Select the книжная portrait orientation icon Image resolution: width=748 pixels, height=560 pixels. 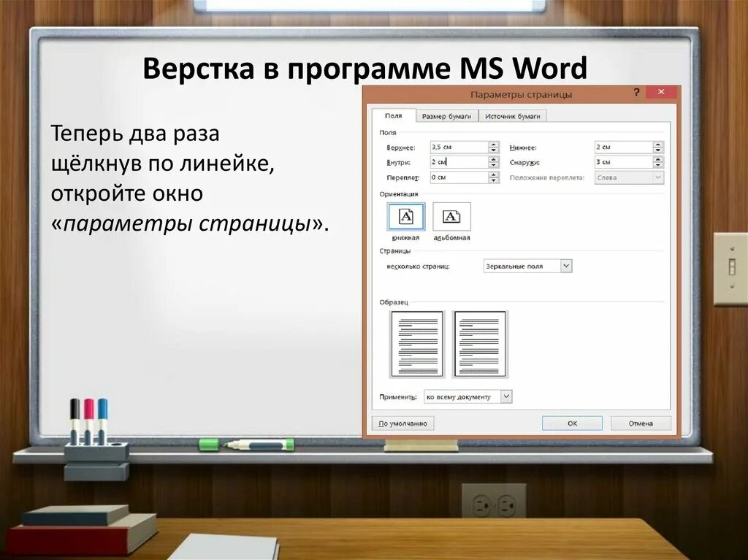[x=405, y=217]
